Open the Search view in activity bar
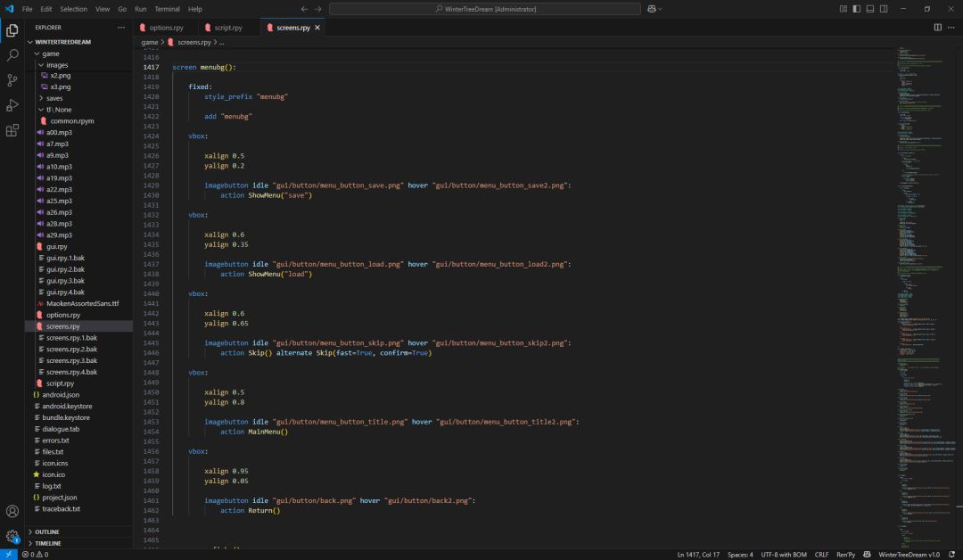This screenshot has height=560, width=963. tap(12, 55)
